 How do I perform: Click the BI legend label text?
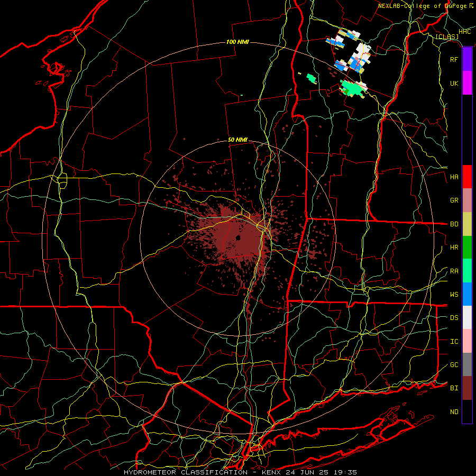pos(454,388)
